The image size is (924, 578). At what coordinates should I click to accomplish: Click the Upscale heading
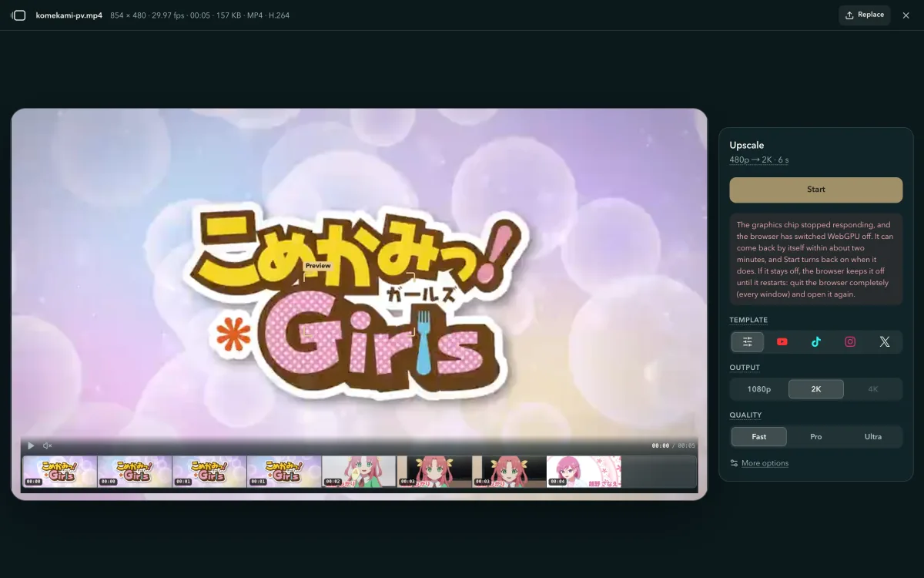point(747,145)
